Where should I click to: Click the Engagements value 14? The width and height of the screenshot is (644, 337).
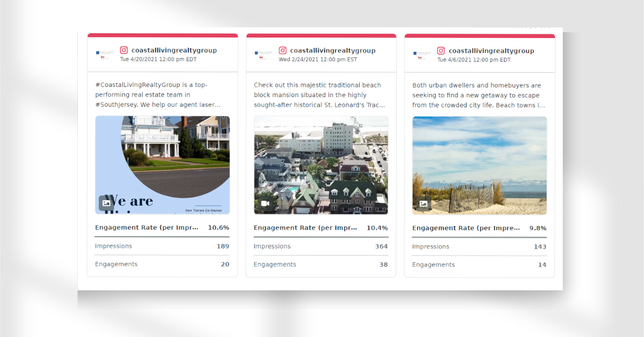coord(542,265)
